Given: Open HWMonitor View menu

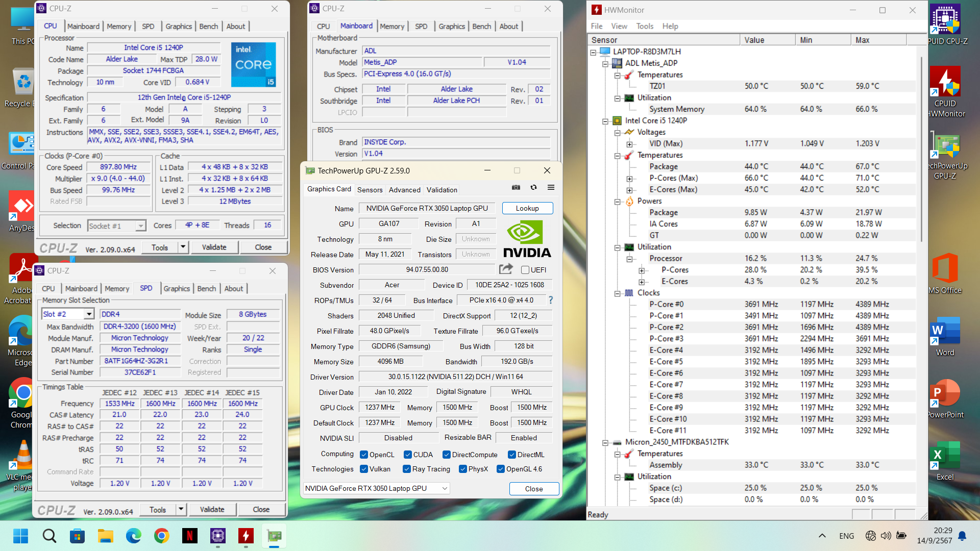Looking at the screenshot, I should 619,26.
